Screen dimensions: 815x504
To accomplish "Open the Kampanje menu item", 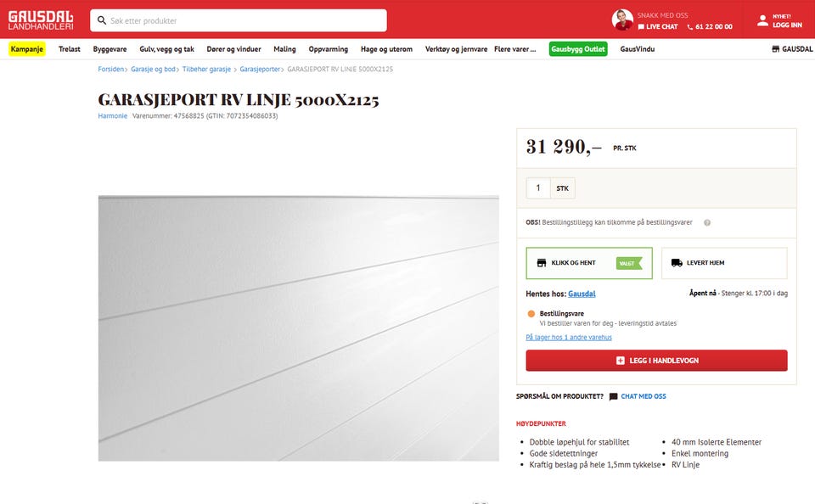I will [27, 49].
